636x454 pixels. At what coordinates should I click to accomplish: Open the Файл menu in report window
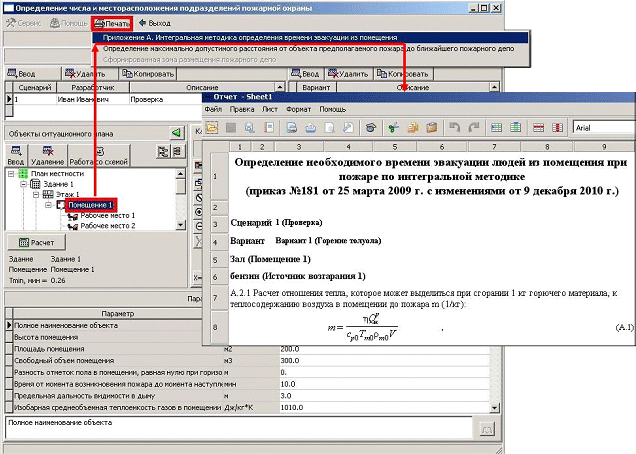213,108
